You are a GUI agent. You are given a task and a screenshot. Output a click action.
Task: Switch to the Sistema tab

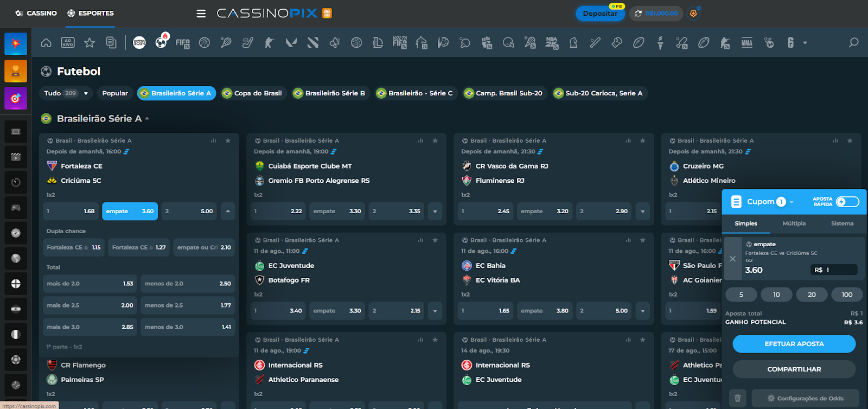point(842,223)
